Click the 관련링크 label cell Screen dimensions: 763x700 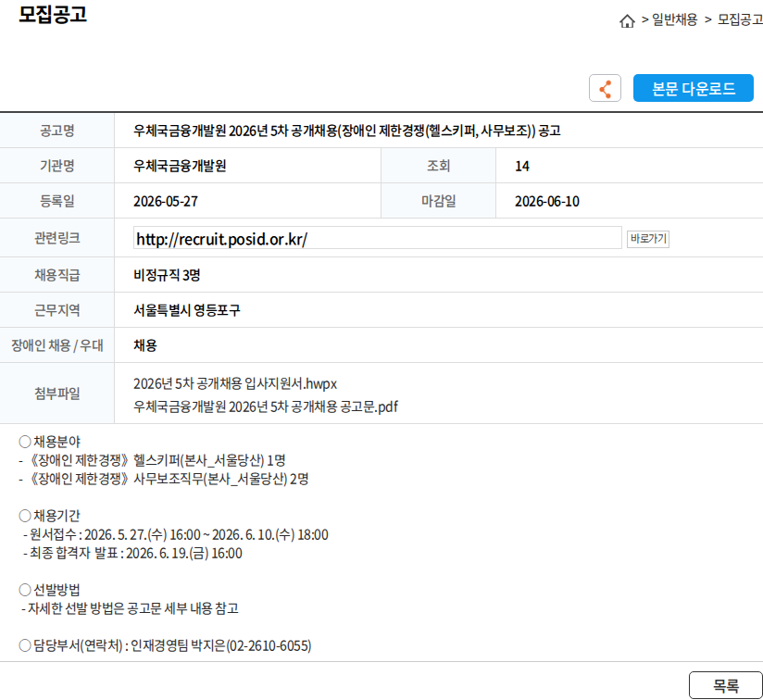click(56, 238)
